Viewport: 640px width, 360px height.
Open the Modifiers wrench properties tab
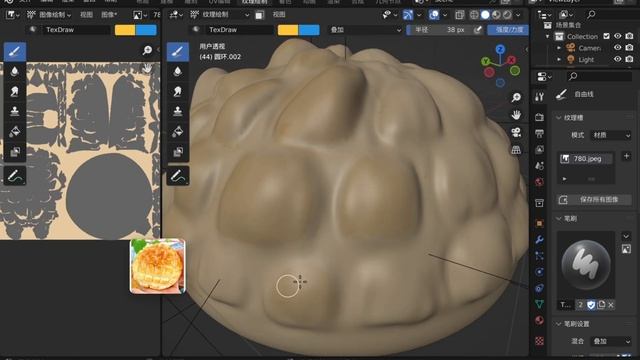pos(539,240)
